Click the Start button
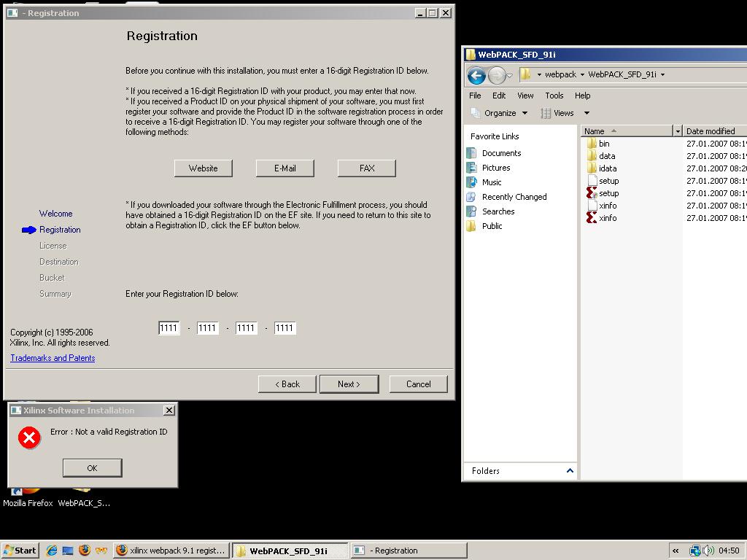This screenshot has width=747, height=560. (x=20, y=551)
